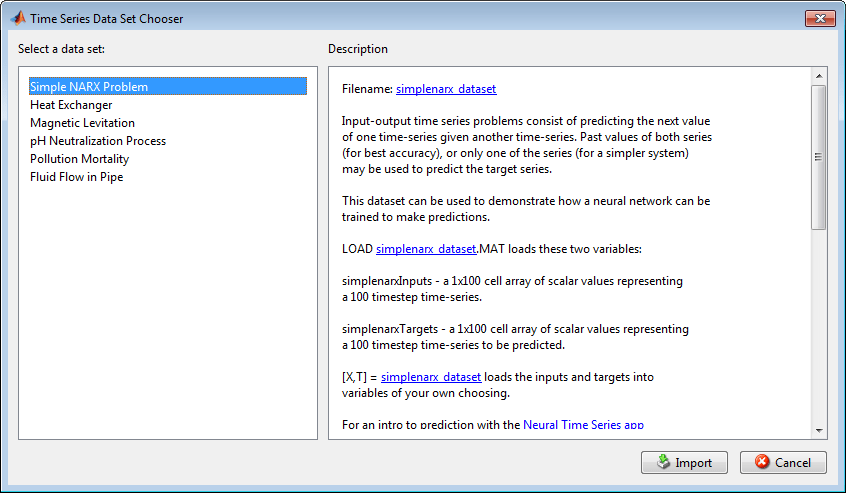Open simplenarx_dataset link after [X,T] =

[431, 377]
